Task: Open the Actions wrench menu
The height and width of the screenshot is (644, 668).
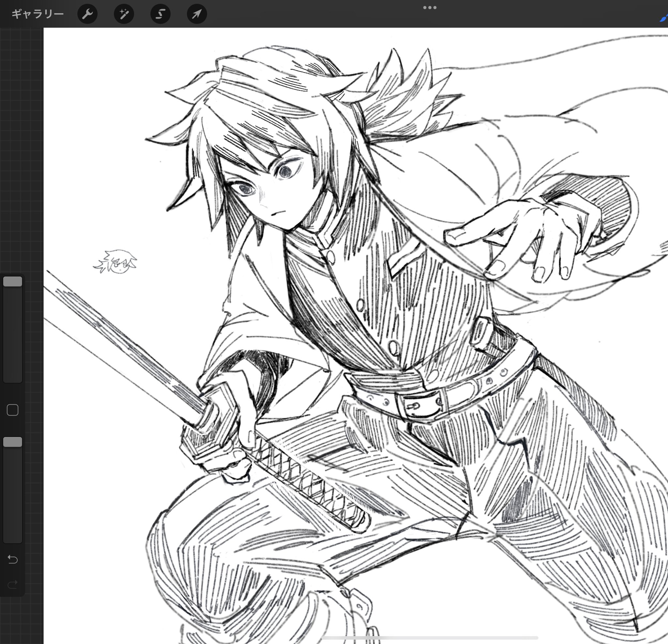Action: coord(87,14)
